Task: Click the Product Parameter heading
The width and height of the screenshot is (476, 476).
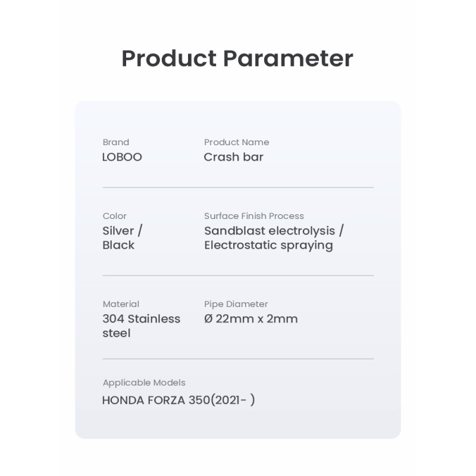Action: [237, 58]
